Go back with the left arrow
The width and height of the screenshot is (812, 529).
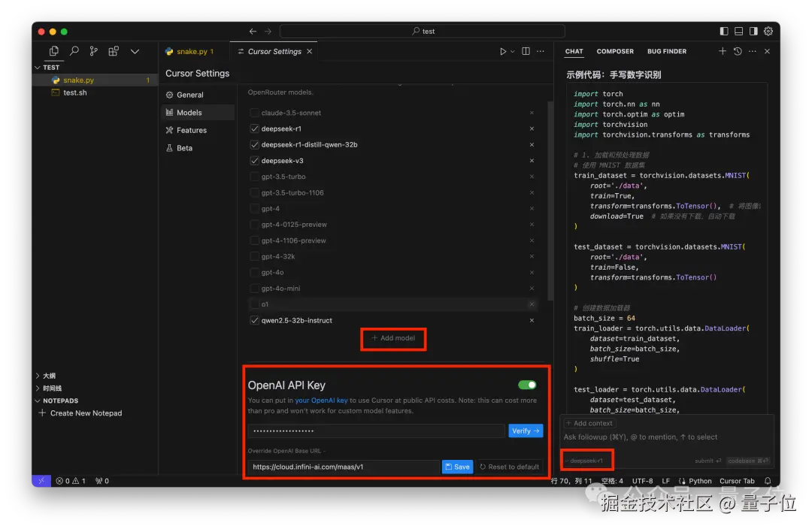coord(253,32)
